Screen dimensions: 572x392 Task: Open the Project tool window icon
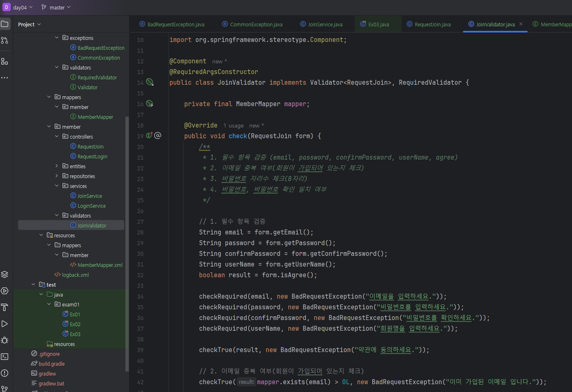coord(5,24)
